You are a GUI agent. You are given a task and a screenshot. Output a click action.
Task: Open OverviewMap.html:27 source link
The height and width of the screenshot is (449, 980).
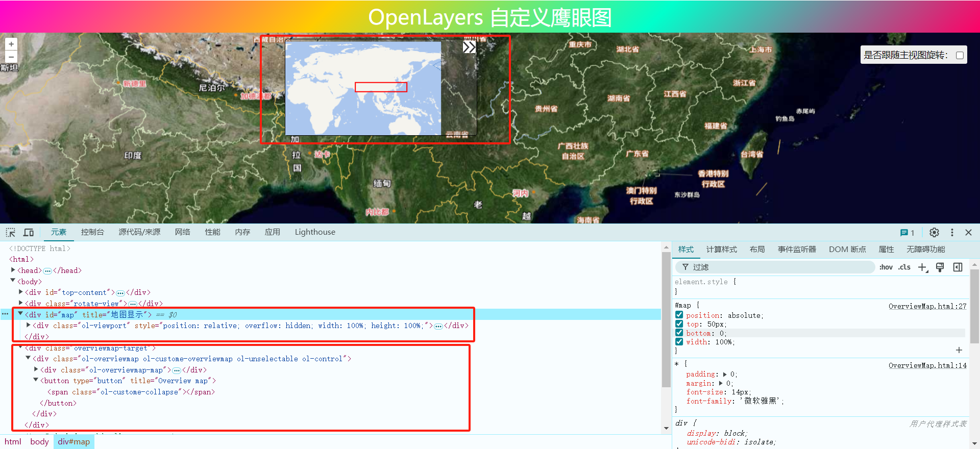pos(927,306)
